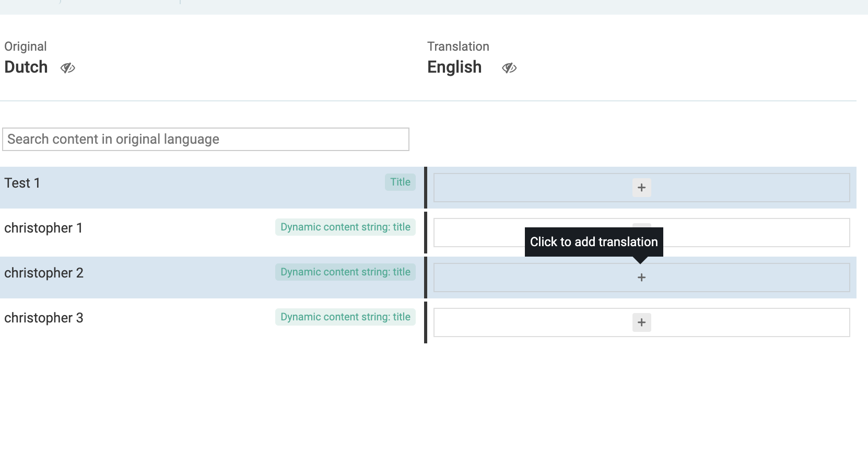Click the Click to add translation tooltip
The height and width of the screenshot is (462, 868).
click(594, 242)
